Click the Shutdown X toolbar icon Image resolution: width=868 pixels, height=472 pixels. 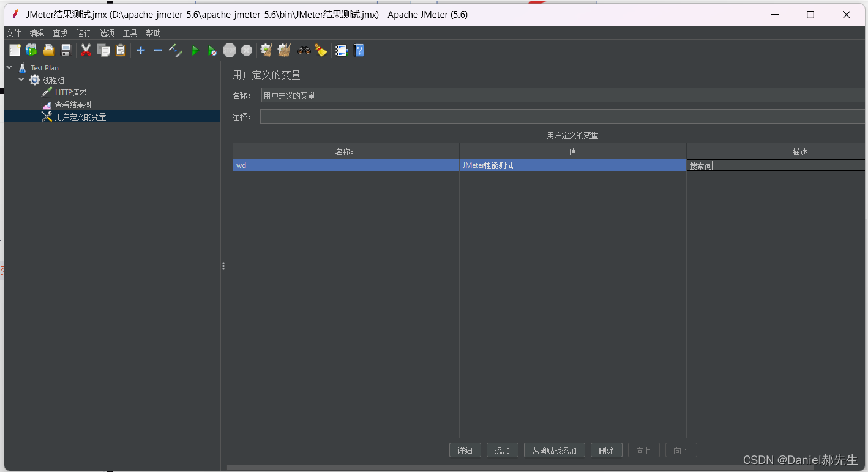[x=247, y=50]
